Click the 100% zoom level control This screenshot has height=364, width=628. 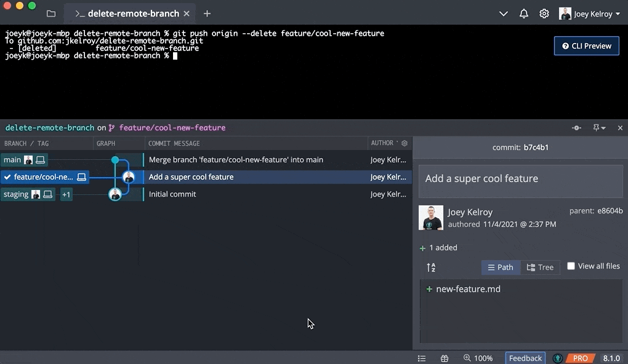coord(478,358)
